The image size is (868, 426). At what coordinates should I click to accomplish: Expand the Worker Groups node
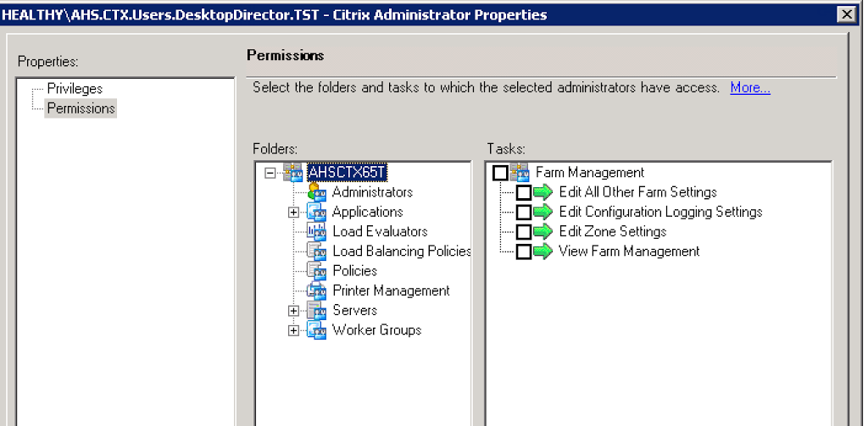click(x=293, y=330)
